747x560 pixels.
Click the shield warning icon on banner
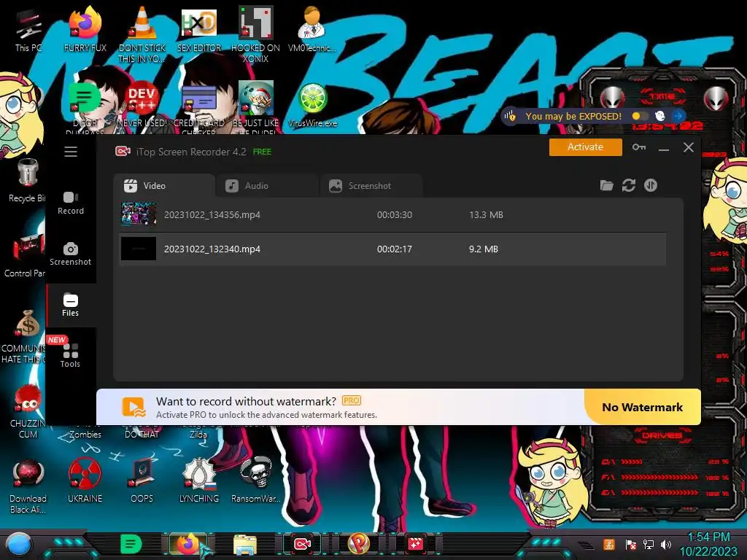coord(511,116)
